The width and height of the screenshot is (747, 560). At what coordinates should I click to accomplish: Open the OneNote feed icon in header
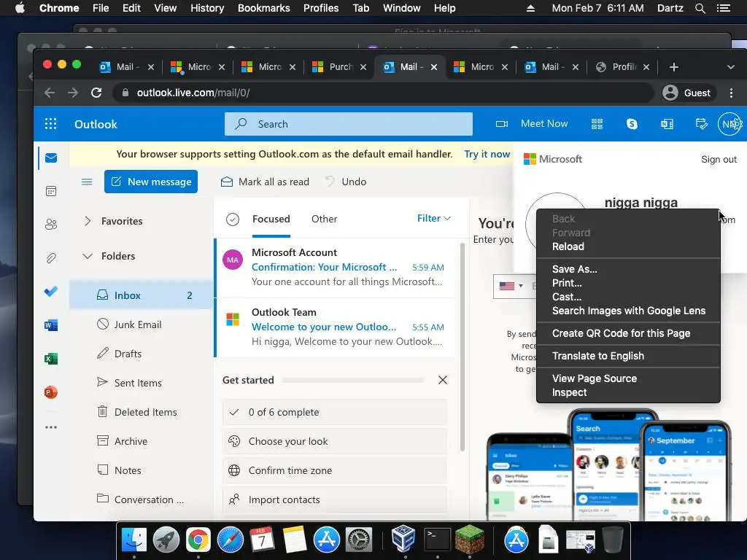[x=667, y=124]
